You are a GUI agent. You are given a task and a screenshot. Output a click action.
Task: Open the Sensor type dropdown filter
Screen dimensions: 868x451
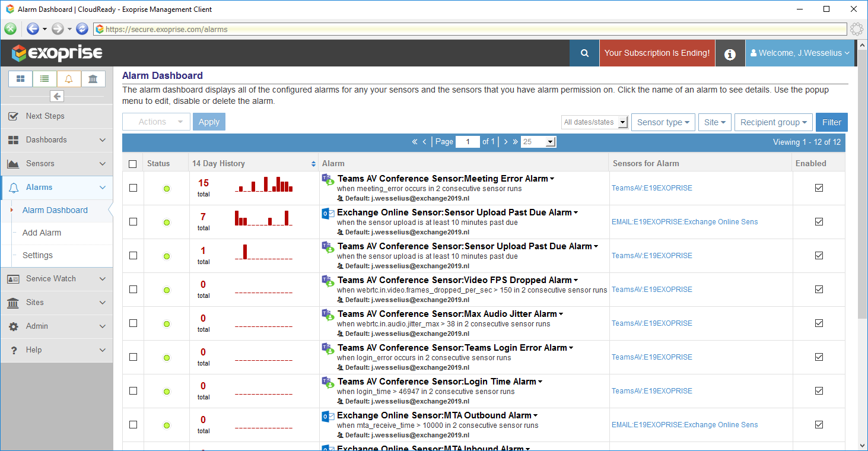coord(663,122)
